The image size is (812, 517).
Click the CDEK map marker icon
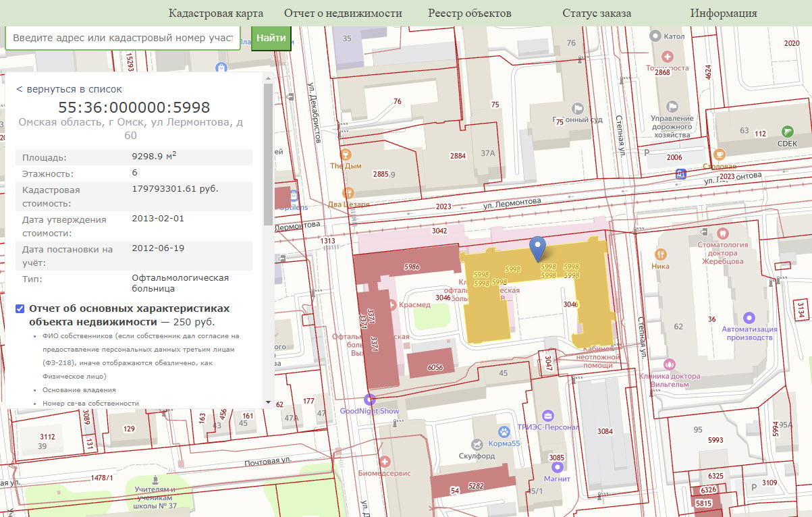click(786, 131)
